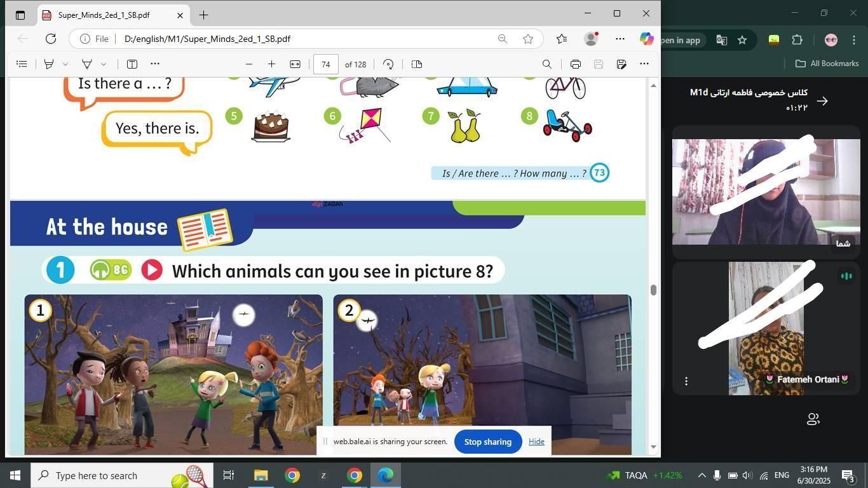Click the taskbar volume speaker icon
The width and height of the screenshot is (868, 488).
point(747,475)
